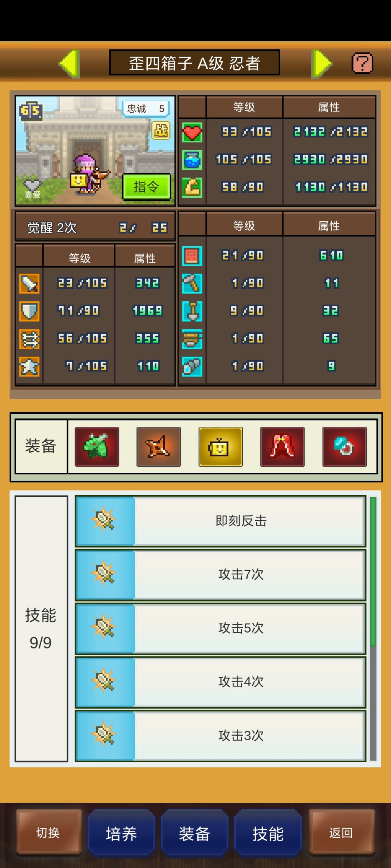
Task: Select the yellow box shield equipment slot
Action: tap(220, 447)
